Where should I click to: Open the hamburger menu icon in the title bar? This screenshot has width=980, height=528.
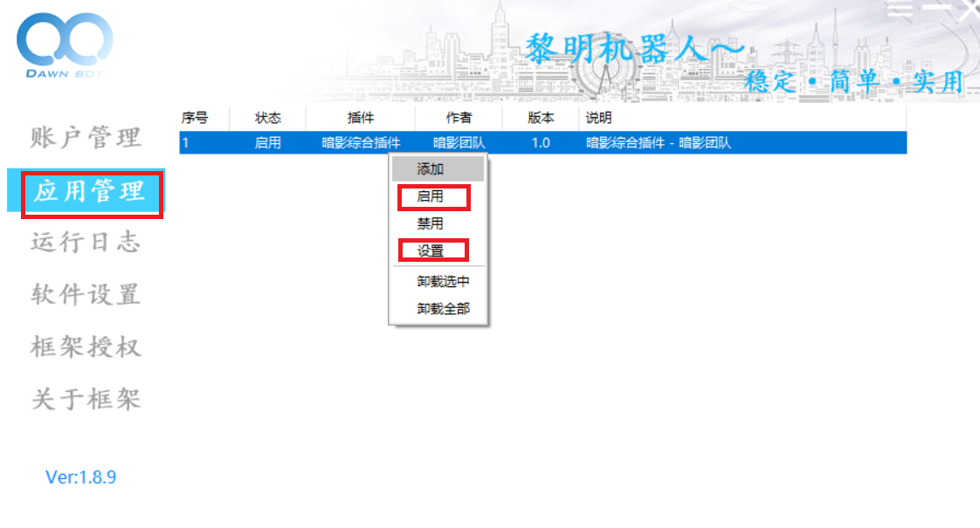pos(900,9)
